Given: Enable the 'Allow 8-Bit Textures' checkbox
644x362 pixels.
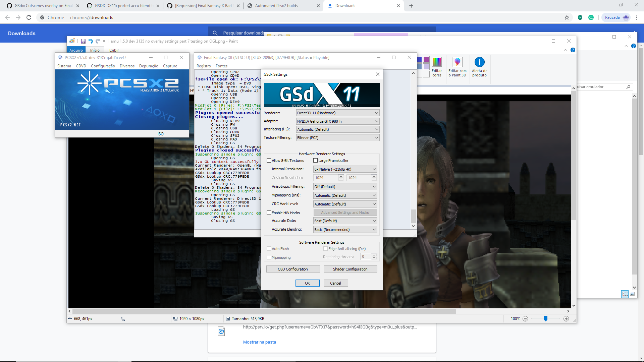Looking at the screenshot, I should coord(269,161).
